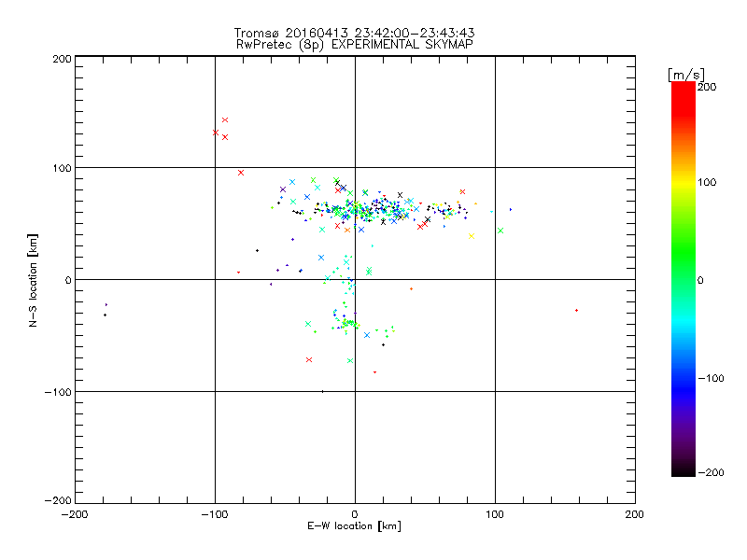The height and width of the screenshot is (560, 747).
Task: Select the orange X marker near E-W 83 km
Action: coord(471,235)
